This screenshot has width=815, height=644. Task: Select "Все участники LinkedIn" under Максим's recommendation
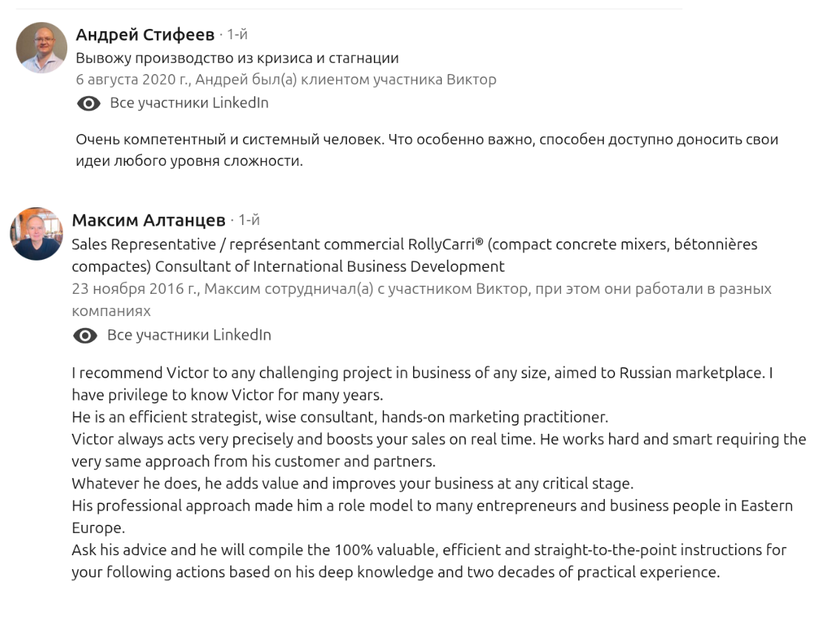click(x=189, y=335)
